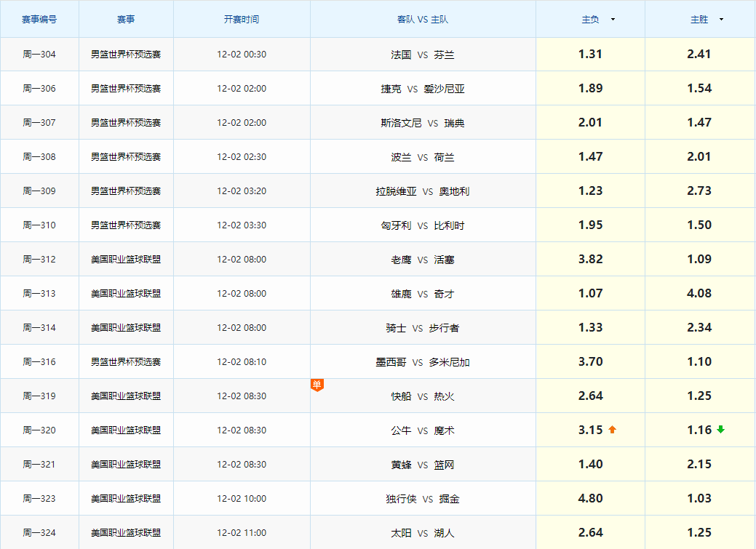This screenshot has width=756, height=549.
Task: Select 主负 odds 4.80 for 独行侠 VS 掘金
Action: tap(590, 498)
